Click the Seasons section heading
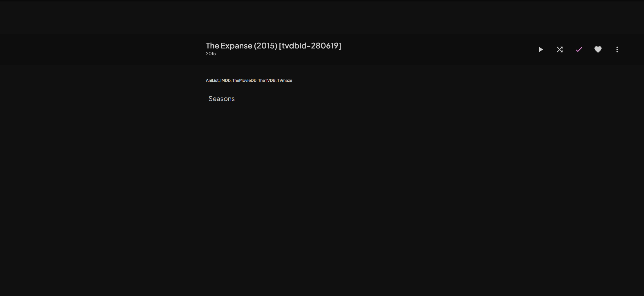 pos(222,99)
